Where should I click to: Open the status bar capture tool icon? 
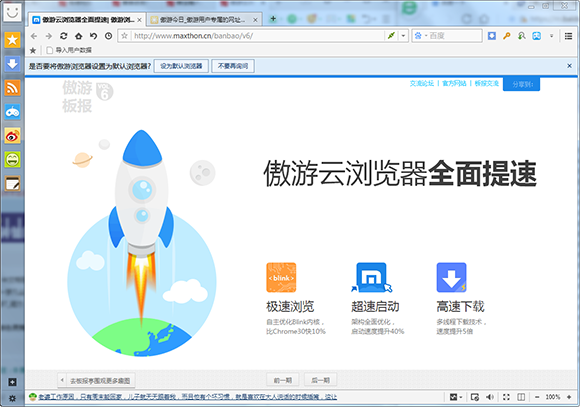click(x=475, y=397)
